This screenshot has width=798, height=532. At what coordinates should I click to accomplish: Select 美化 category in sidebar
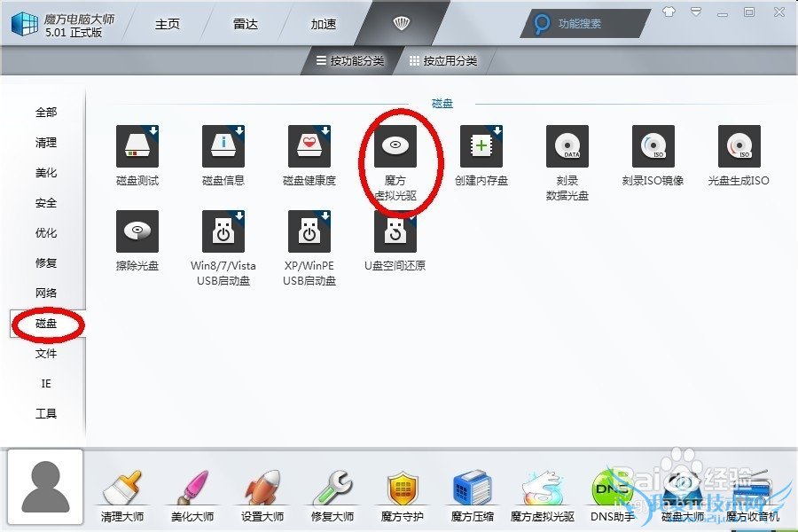[46, 173]
